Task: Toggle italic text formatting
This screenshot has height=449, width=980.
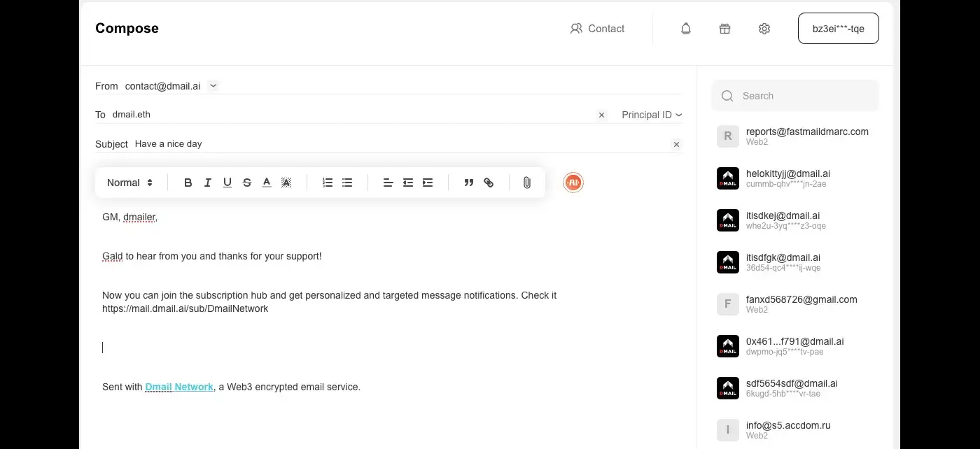Action: pyautogui.click(x=207, y=183)
